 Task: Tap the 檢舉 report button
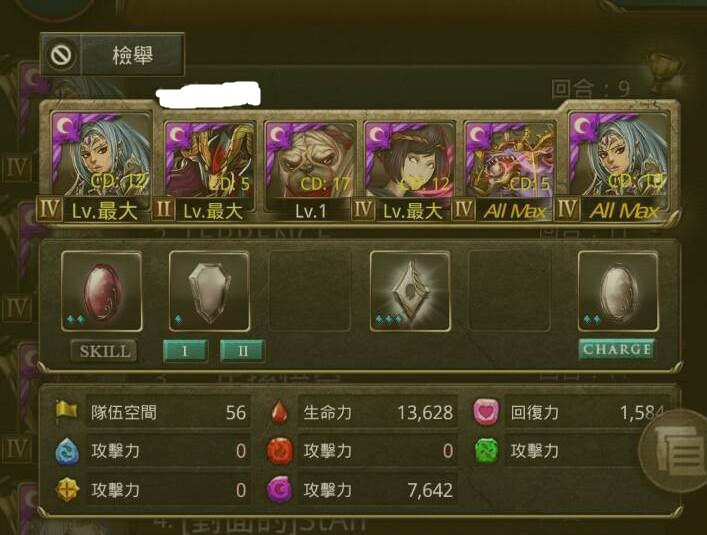click(112, 55)
